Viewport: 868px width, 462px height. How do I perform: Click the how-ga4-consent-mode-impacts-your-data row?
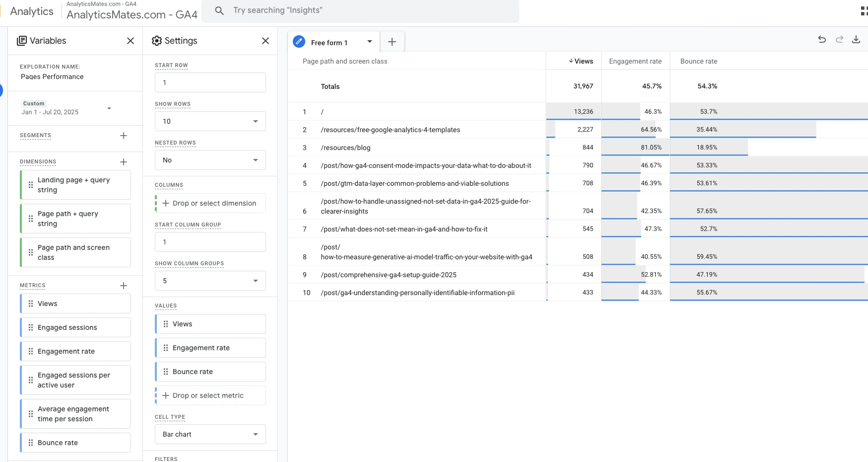(x=426, y=165)
